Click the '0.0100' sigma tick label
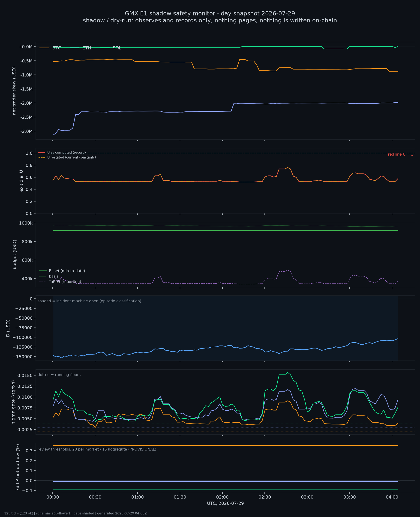Screen dimensions: 420x517 [x=25, y=397]
